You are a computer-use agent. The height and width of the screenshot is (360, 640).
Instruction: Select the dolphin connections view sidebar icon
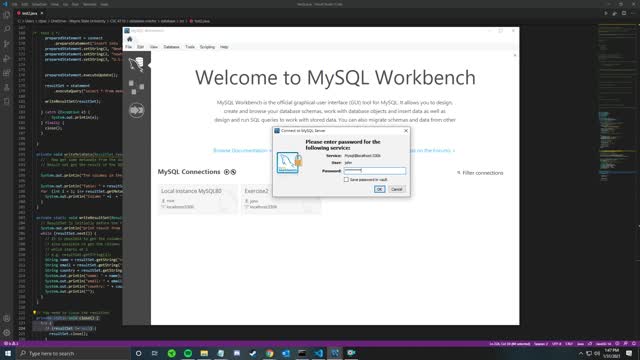tap(136, 64)
